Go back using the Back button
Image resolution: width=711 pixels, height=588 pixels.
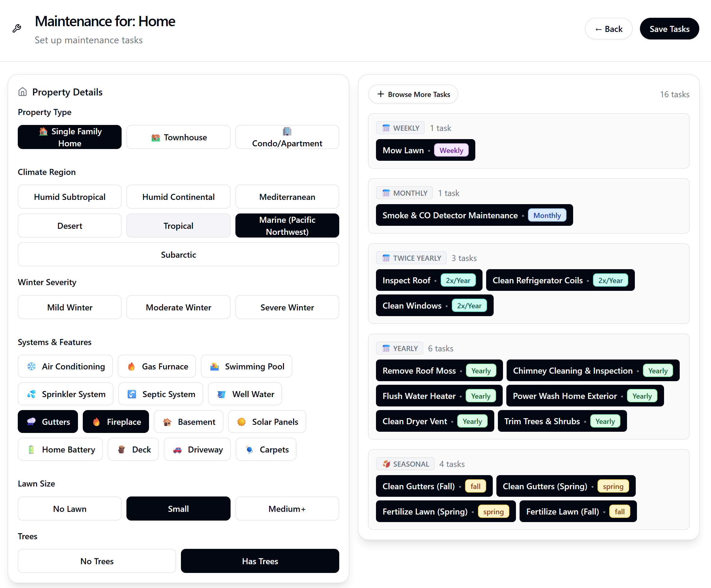(608, 29)
